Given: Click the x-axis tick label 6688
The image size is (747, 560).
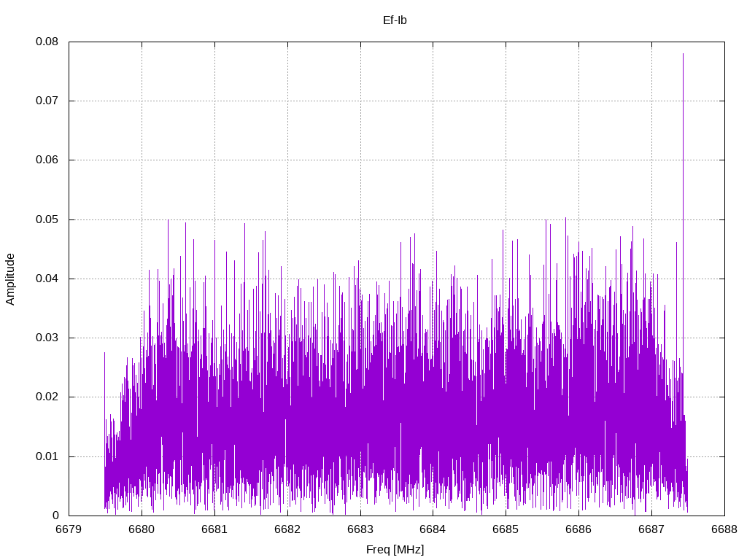Looking at the screenshot, I should (724, 529).
